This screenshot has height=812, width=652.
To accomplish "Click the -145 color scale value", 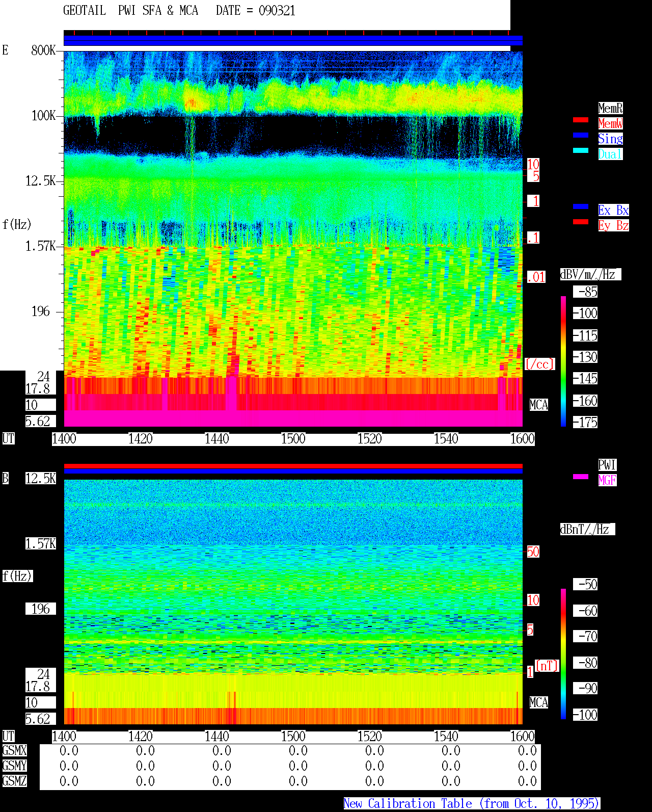I will pyautogui.click(x=586, y=378).
